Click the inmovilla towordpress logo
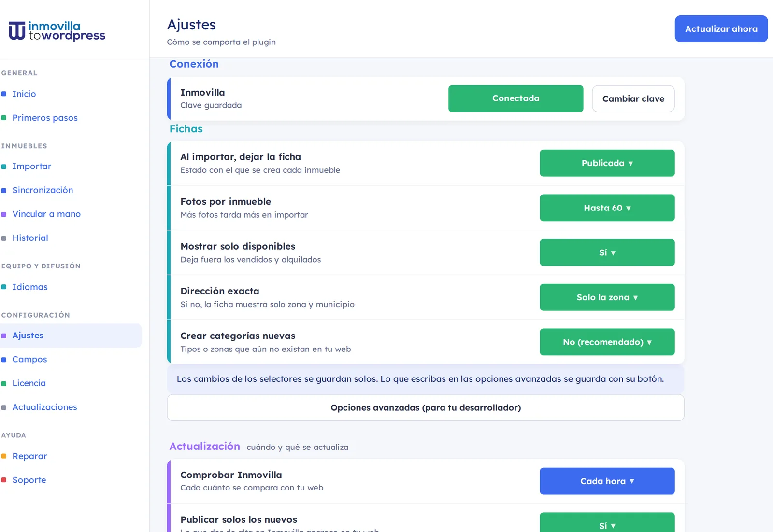The height and width of the screenshot is (532, 773). [57, 30]
